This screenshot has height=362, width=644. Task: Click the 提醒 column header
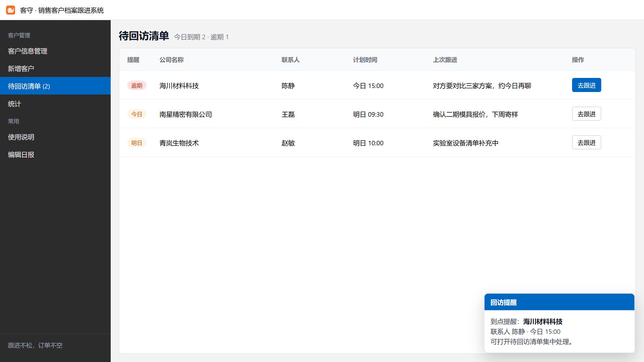(133, 60)
